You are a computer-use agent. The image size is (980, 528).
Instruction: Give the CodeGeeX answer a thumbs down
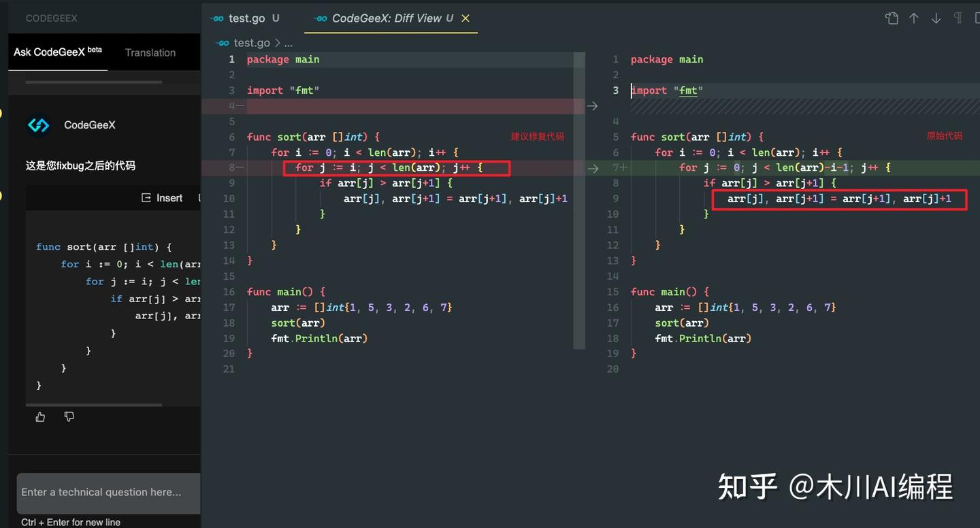click(x=69, y=417)
